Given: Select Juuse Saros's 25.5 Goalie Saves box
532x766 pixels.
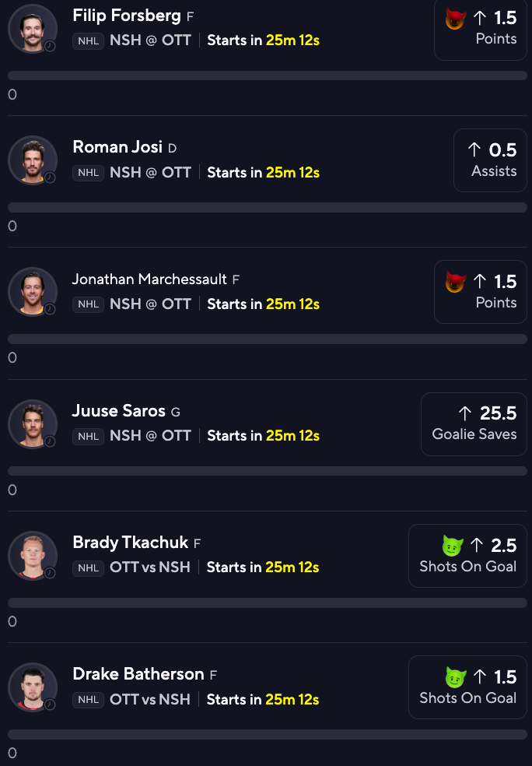Looking at the screenshot, I should click(x=474, y=423).
